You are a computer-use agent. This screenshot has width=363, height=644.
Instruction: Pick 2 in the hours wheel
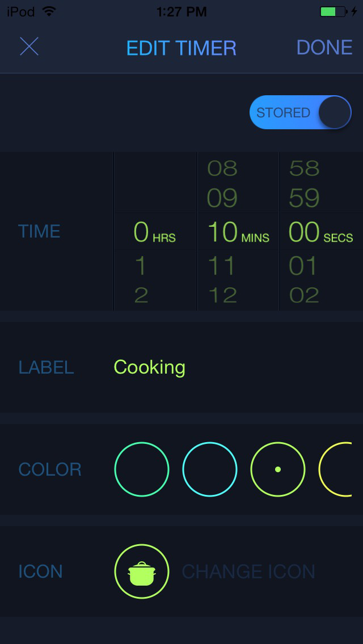click(x=141, y=295)
